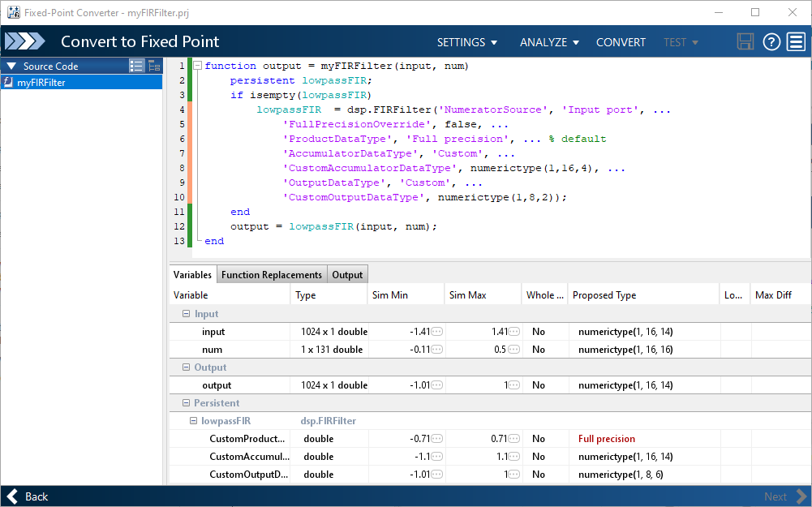Open help via the question mark icon
The image size is (812, 507).
771,41
